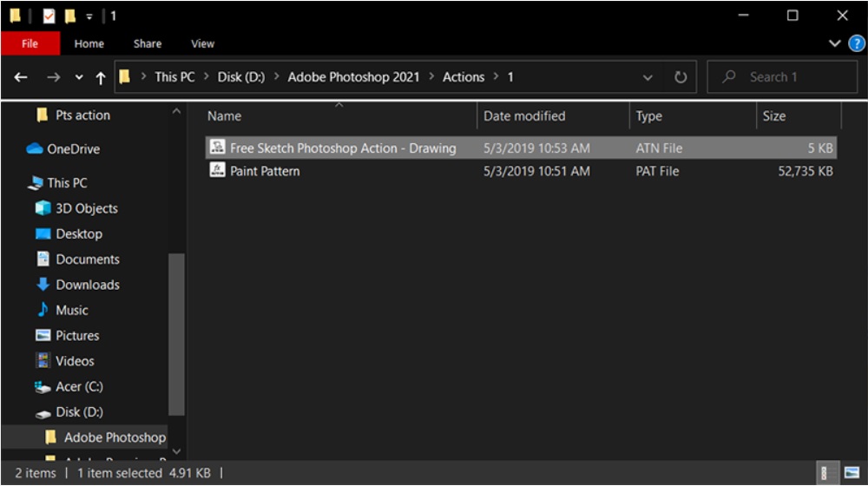Screen dimensions: 868x486
Task: Select Free Sketch Photoshop Action file
Action: [x=342, y=148]
